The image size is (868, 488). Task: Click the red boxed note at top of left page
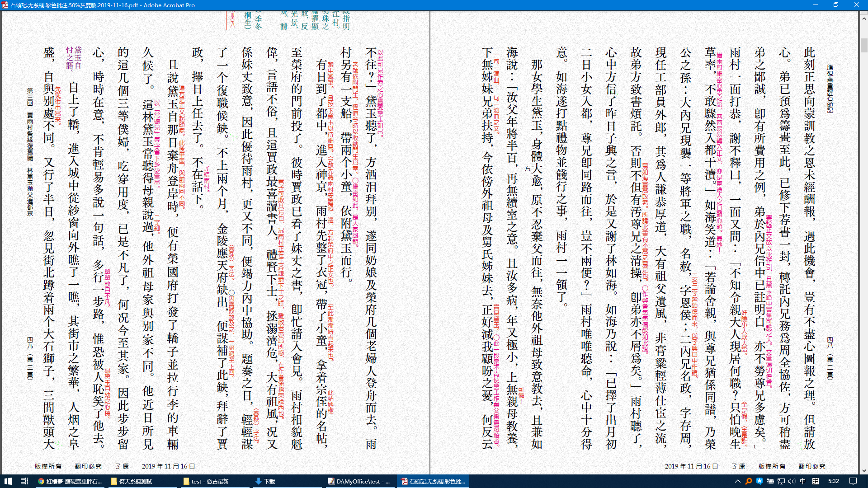click(232, 21)
